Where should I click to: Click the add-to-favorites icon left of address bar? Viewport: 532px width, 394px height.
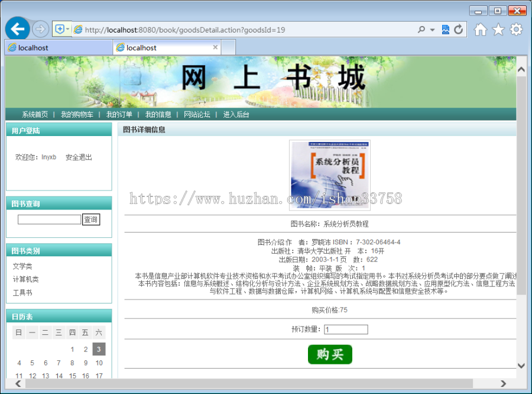[60, 29]
